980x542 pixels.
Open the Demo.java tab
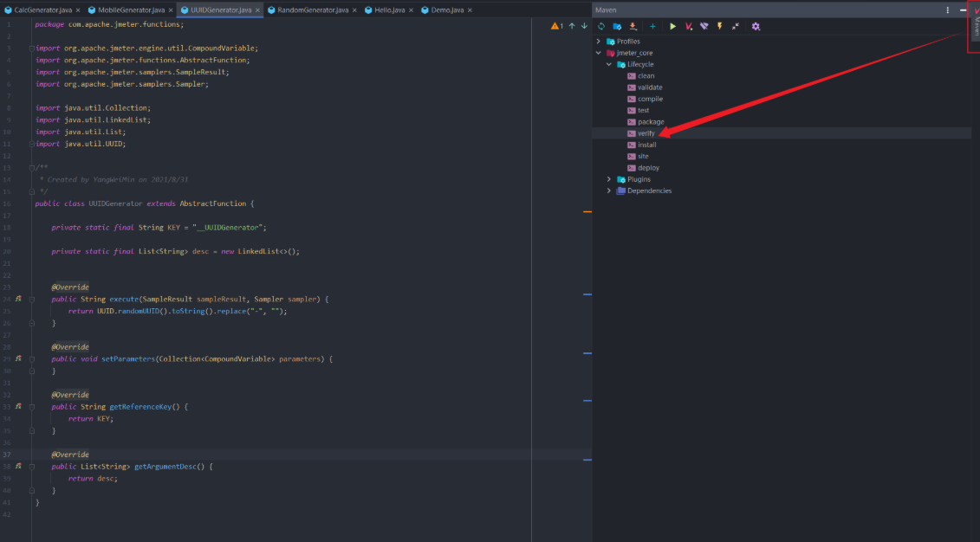tap(447, 10)
